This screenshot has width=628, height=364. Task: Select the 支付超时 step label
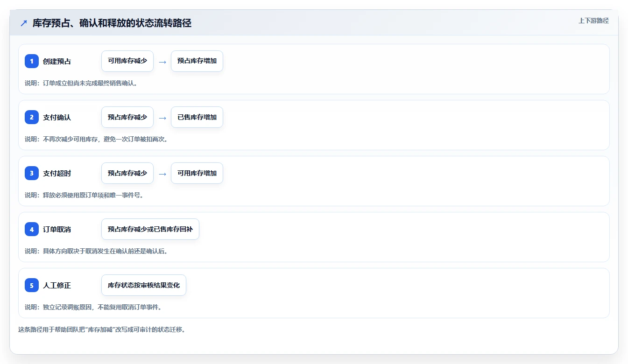click(x=57, y=173)
